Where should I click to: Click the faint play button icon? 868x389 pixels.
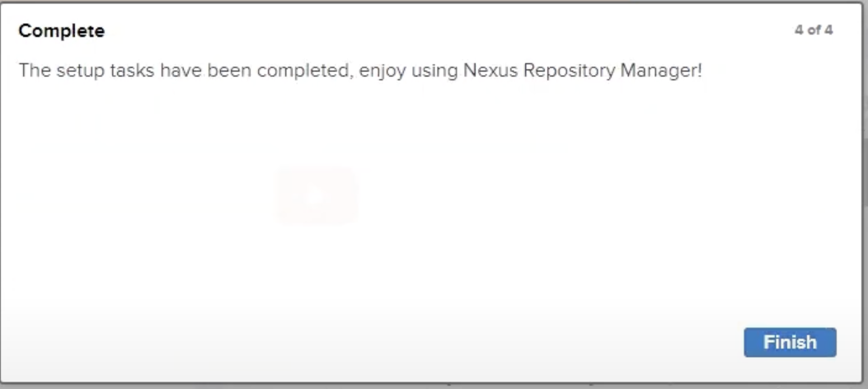click(317, 196)
